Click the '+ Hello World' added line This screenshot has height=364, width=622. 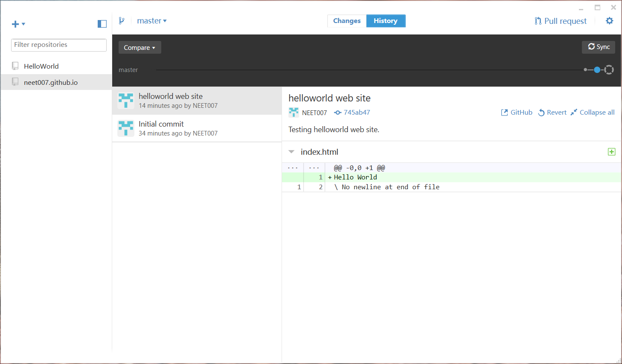451,177
